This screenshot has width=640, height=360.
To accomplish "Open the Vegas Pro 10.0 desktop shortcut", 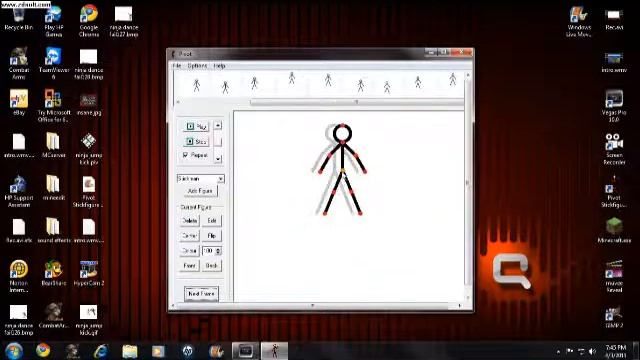I will tap(614, 105).
